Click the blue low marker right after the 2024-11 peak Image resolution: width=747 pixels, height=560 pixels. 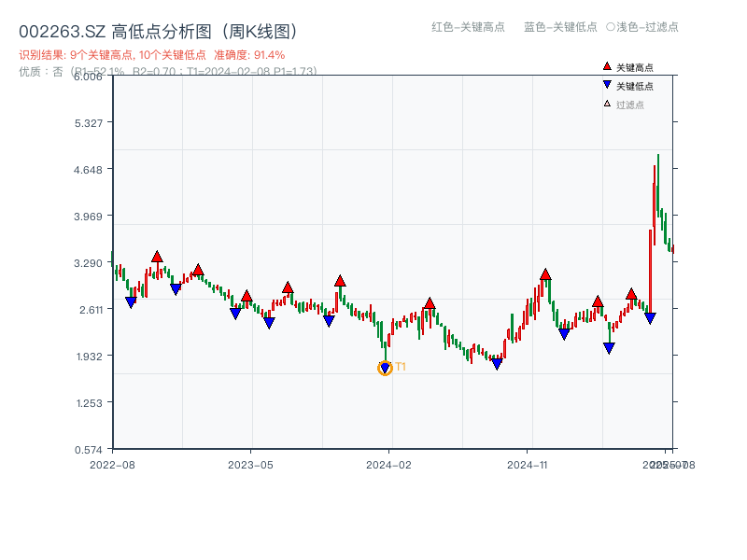coord(564,334)
